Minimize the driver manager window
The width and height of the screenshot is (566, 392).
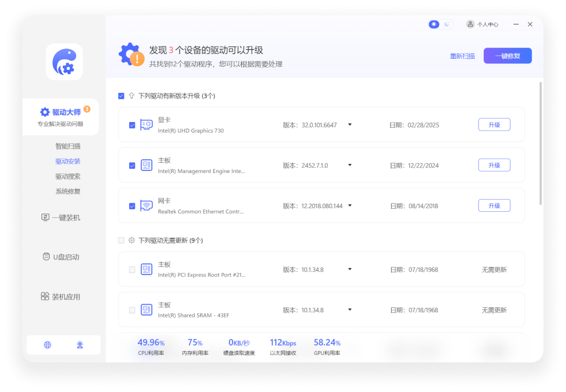pyautogui.click(x=516, y=24)
